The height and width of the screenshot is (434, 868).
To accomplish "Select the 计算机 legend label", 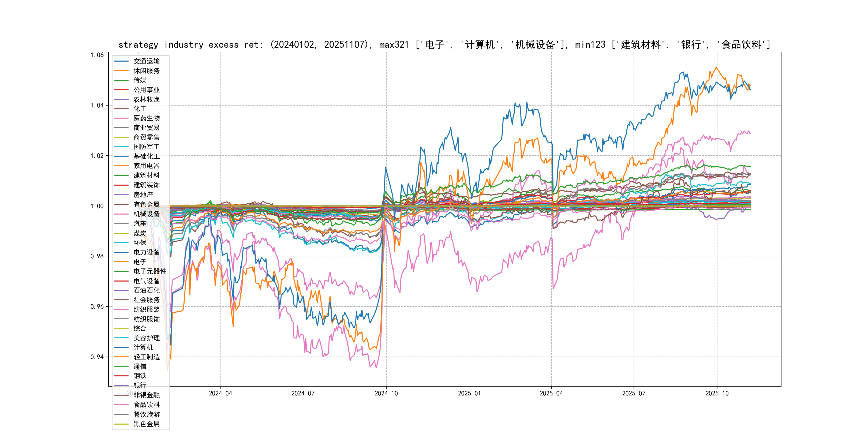I will (x=143, y=347).
